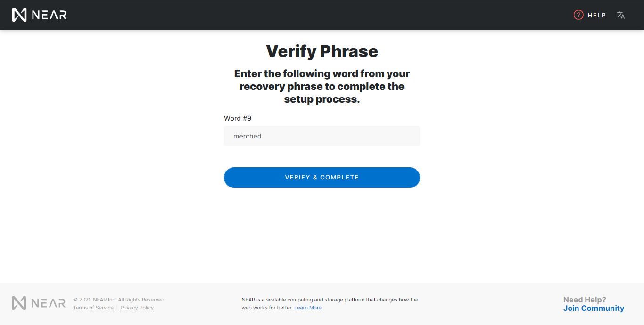Click the Verify & Complete button
This screenshot has height=325, width=644.
322,178
